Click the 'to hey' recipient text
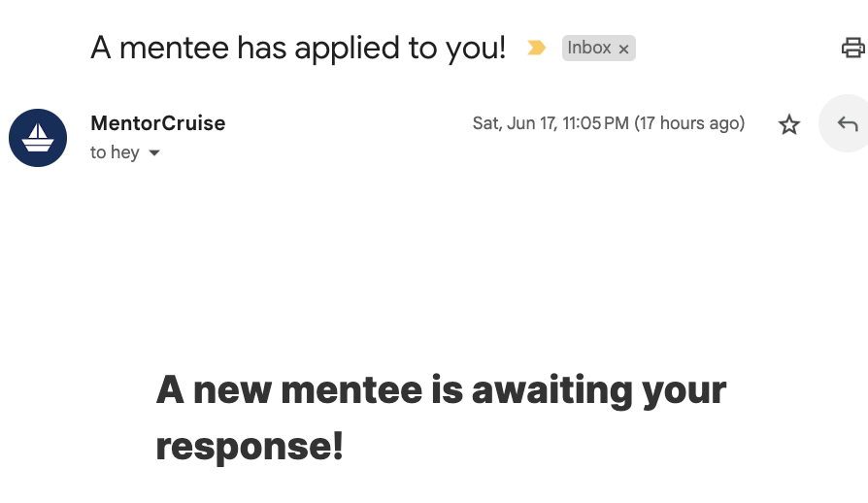The width and height of the screenshot is (868, 503). (x=115, y=152)
